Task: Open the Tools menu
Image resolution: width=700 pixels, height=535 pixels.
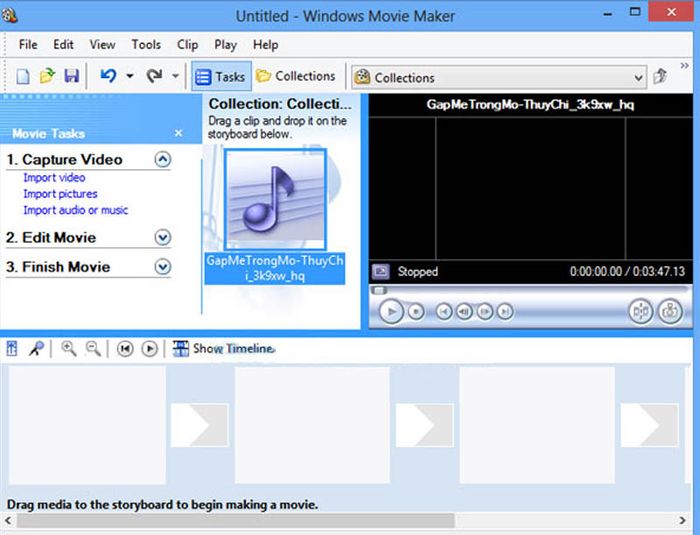Action: click(146, 45)
